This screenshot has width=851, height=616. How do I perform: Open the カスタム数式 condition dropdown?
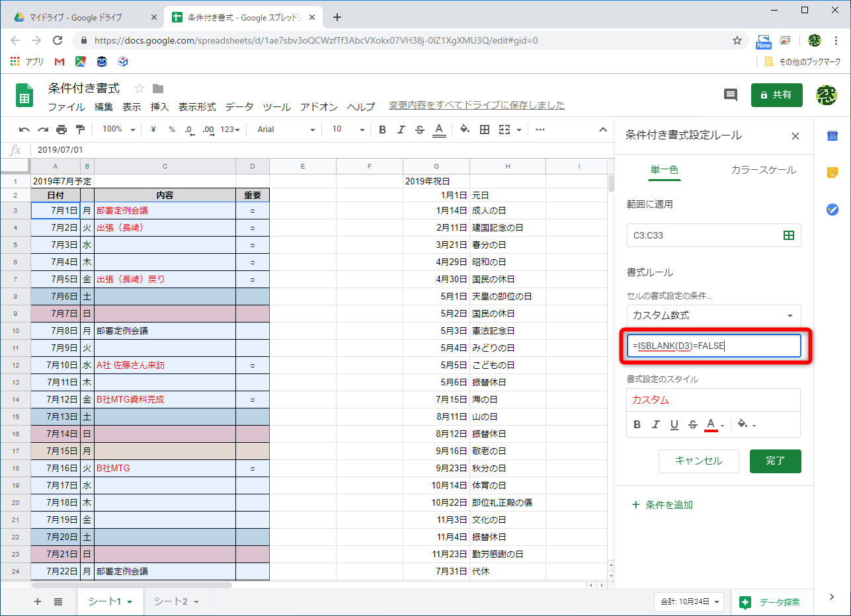[x=713, y=315]
